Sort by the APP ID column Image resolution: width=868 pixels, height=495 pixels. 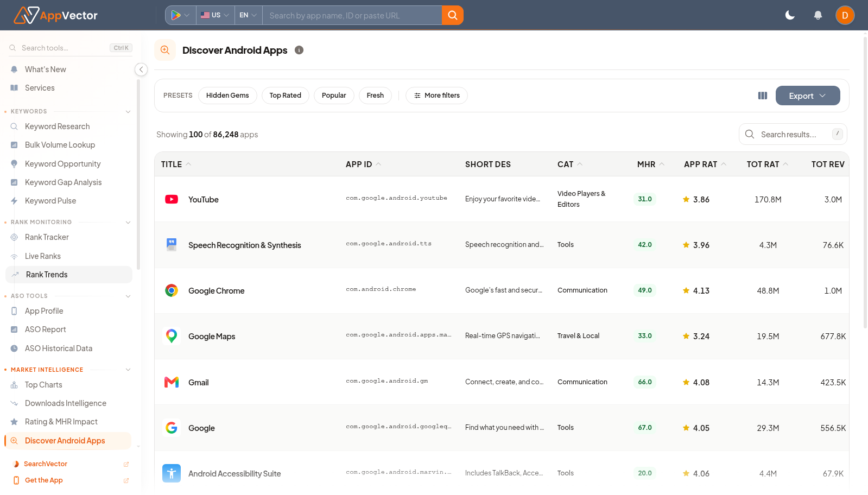pyautogui.click(x=363, y=164)
